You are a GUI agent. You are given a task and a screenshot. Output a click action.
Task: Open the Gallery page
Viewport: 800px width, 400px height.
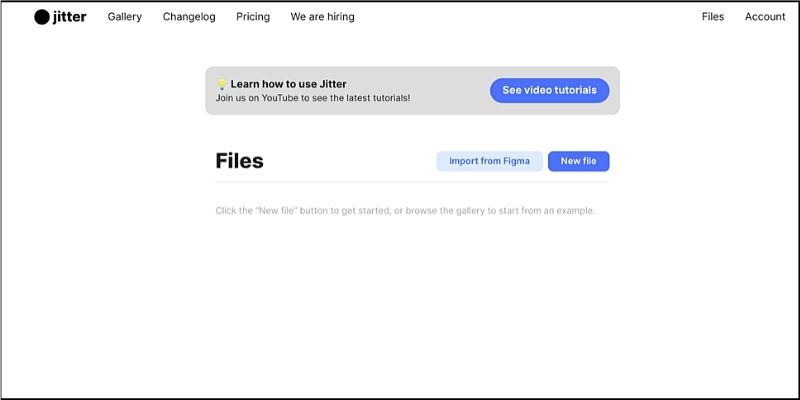[124, 17]
